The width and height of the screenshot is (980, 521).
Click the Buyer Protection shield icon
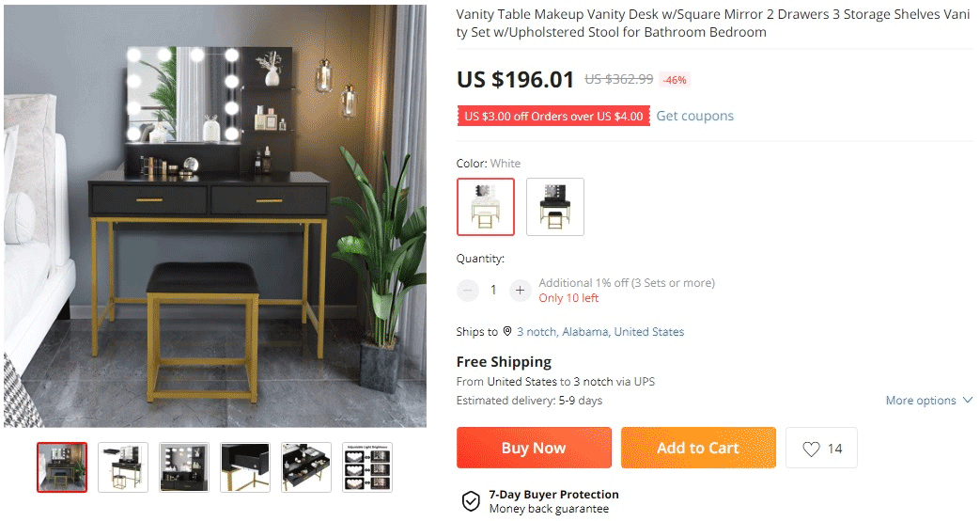pyautogui.click(x=471, y=501)
